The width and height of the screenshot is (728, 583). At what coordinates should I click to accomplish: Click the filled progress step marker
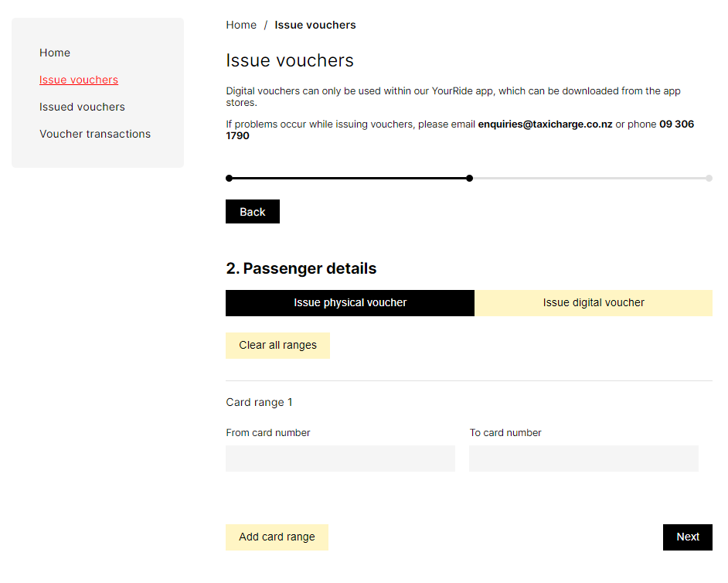coord(469,178)
